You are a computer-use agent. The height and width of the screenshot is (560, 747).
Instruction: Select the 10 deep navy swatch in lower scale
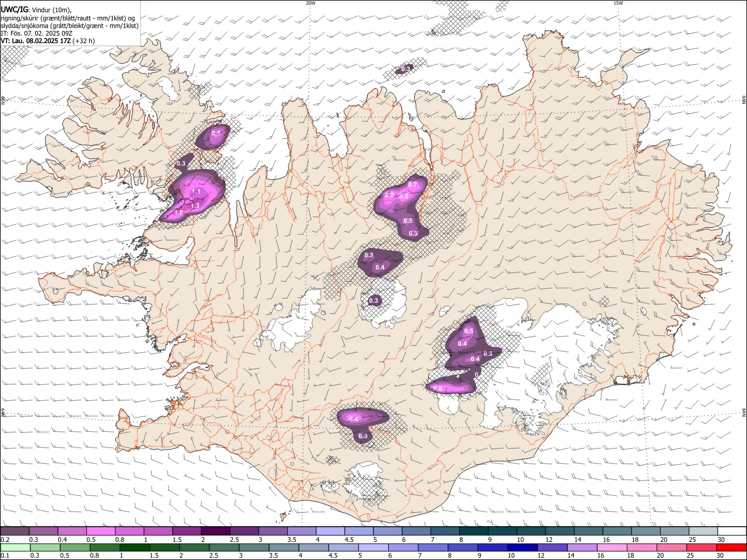point(522,547)
